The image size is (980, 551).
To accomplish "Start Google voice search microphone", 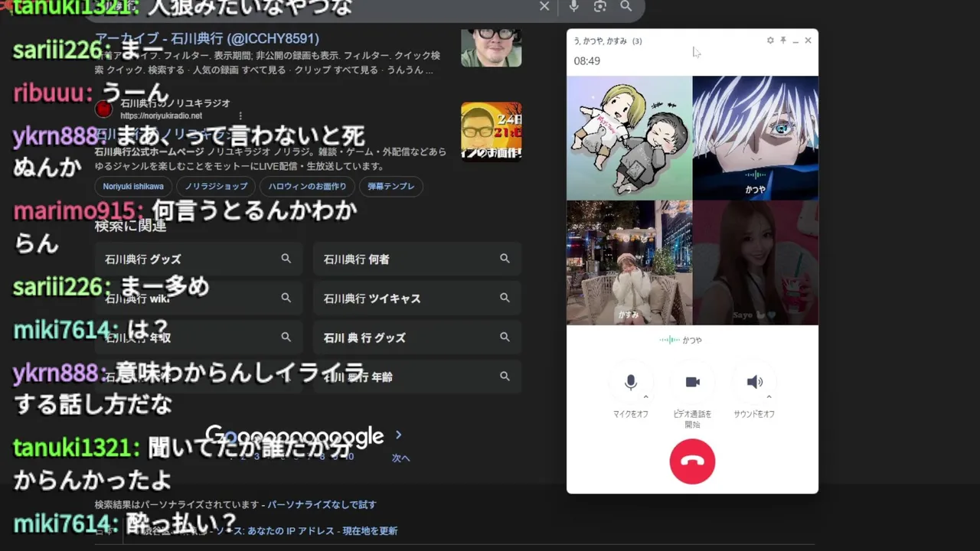I will [x=574, y=6].
